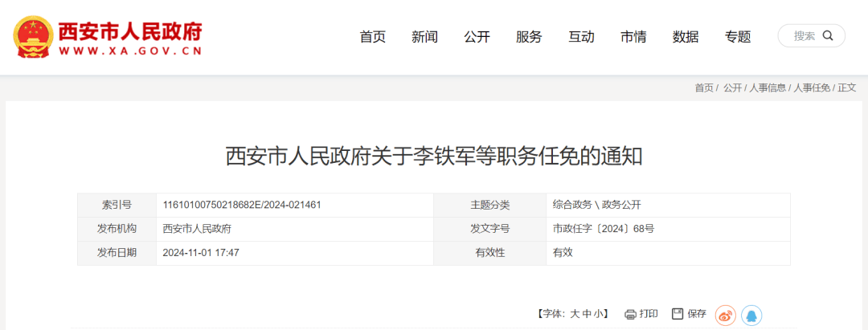Go to 首页 in breadcrumb
This screenshot has height=330, width=868.
(x=704, y=88)
